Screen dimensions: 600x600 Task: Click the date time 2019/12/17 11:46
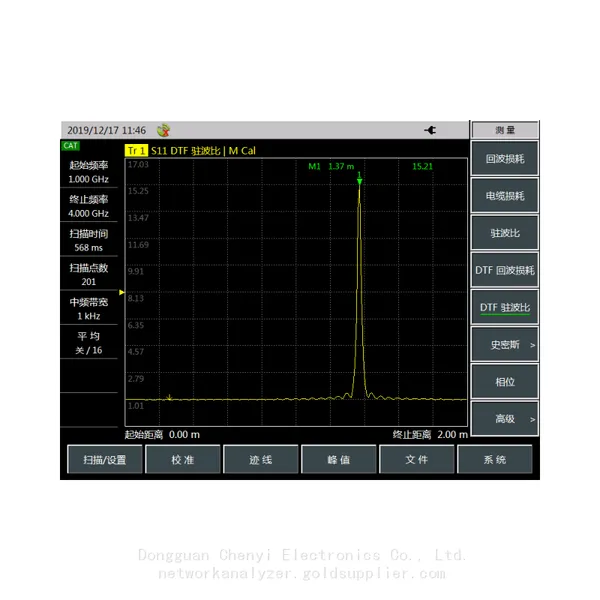[106, 130]
